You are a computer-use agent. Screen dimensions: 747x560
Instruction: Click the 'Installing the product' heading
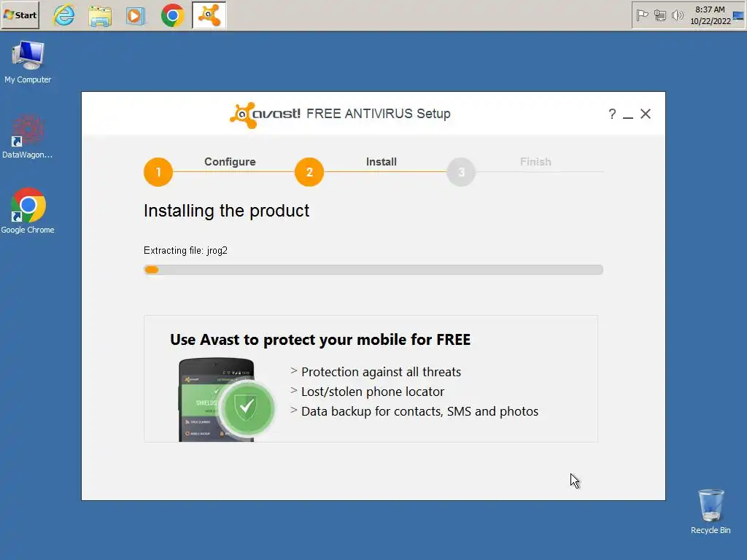click(x=226, y=211)
